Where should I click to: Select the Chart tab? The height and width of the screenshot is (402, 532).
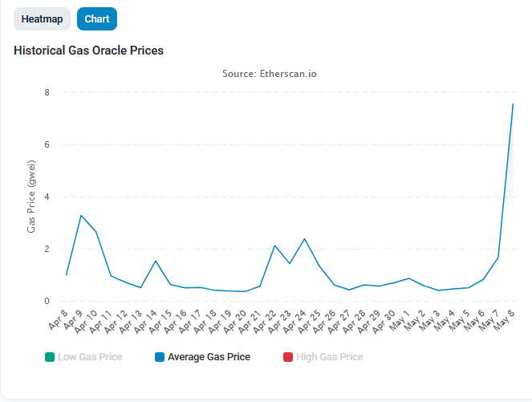click(97, 19)
